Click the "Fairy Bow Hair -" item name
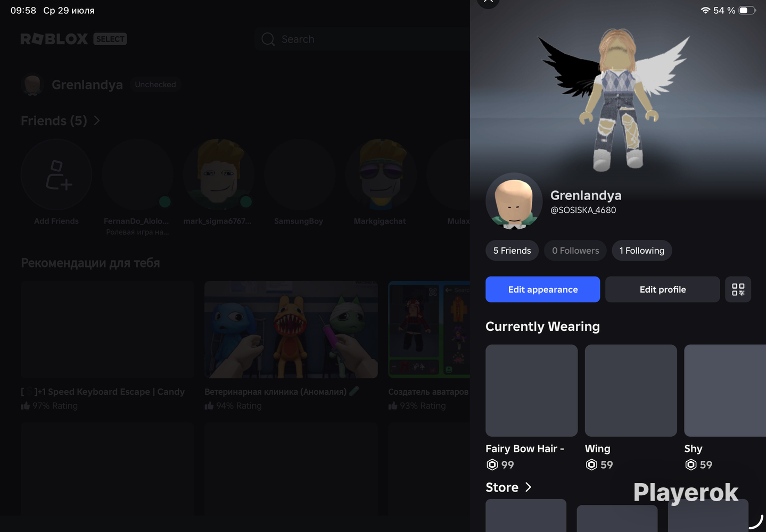Image resolution: width=766 pixels, height=532 pixels. (525, 449)
